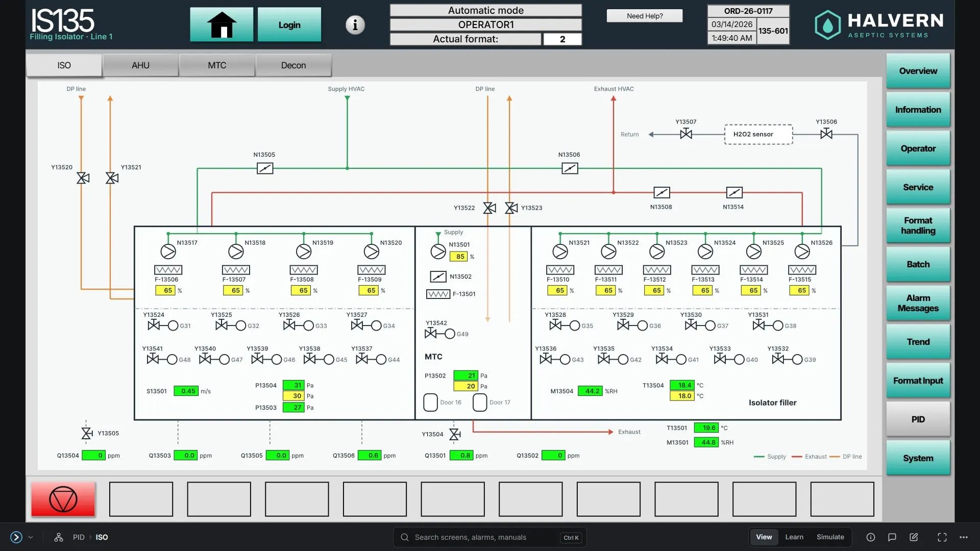
Task: Toggle Door 16 indicator
Action: tap(430, 403)
